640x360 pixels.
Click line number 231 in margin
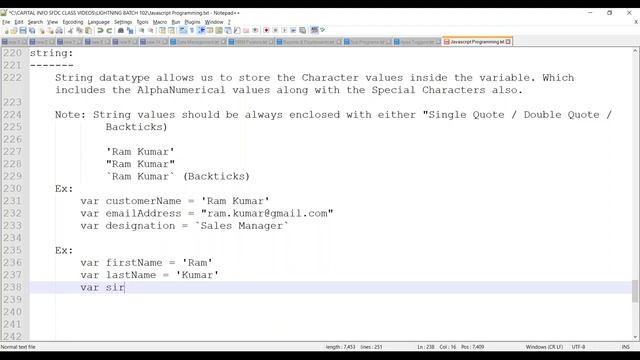12,201
